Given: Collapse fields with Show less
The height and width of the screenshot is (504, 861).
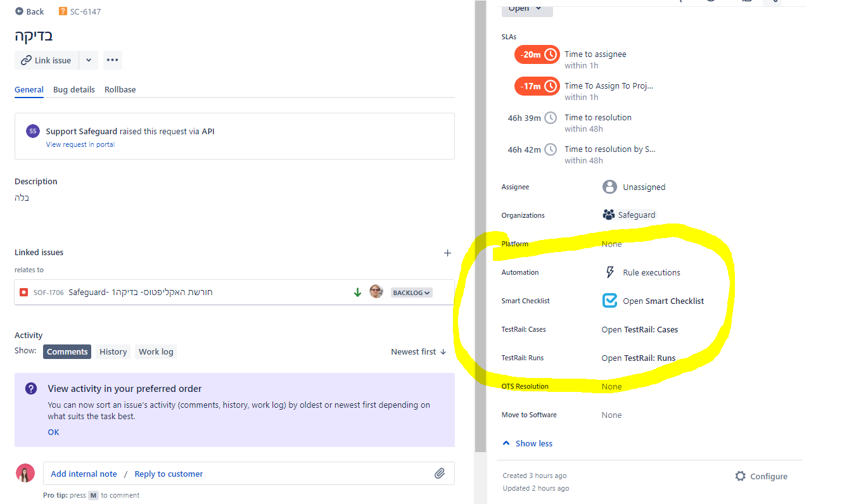Looking at the screenshot, I should click(x=527, y=444).
